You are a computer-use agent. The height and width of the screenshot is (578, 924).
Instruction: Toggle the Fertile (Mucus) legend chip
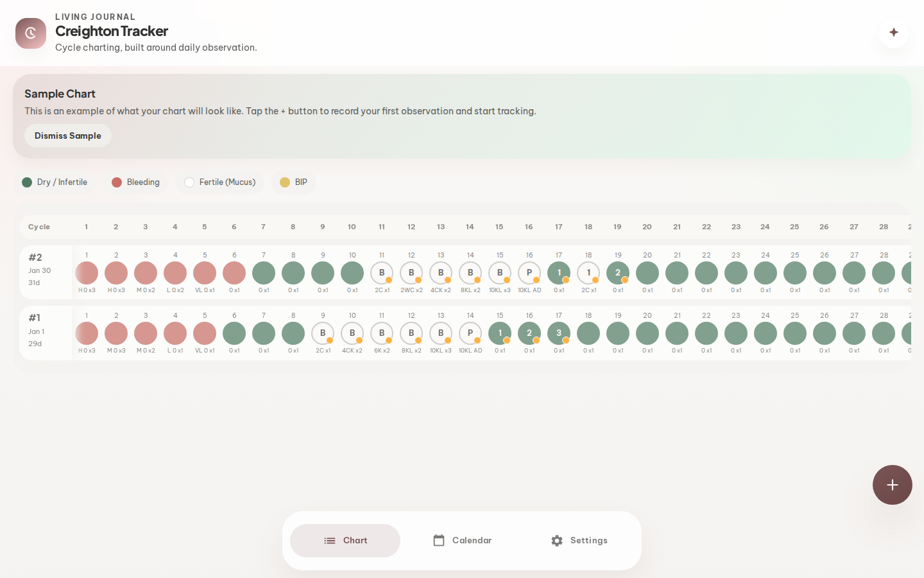(x=220, y=182)
